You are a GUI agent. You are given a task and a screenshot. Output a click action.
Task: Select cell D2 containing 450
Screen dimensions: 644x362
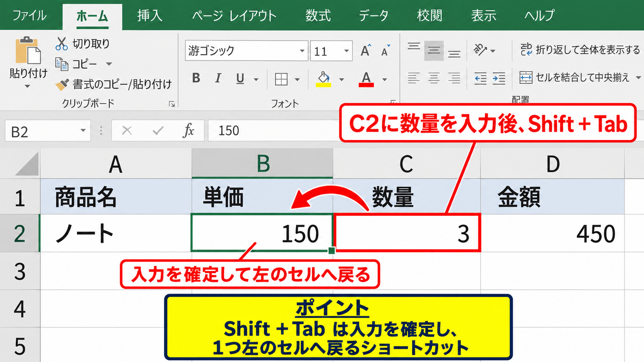click(552, 233)
